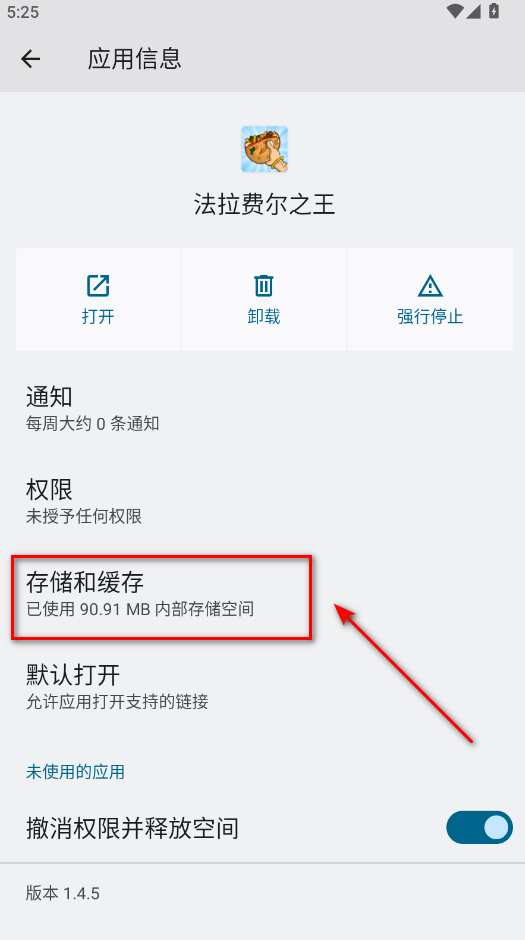This screenshot has height=940, width=525.
Task: Open 存储和缓存 details
Action: click(262, 594)
